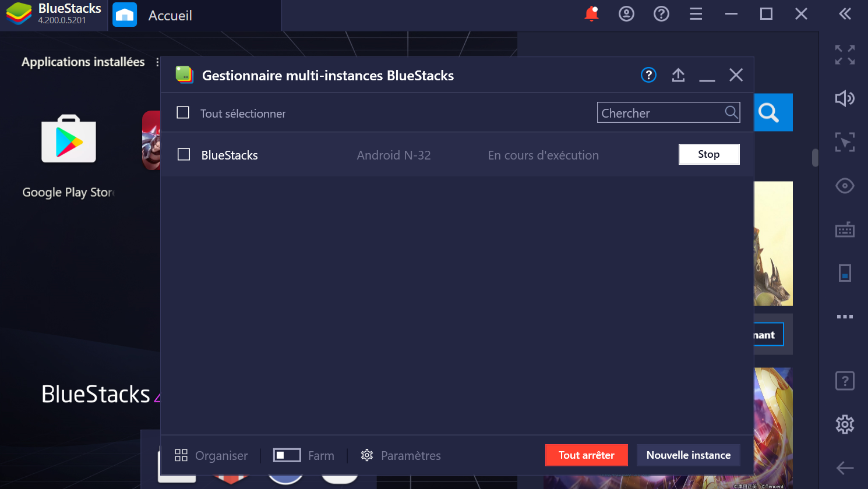The image size is (868, 489).
Task: Click the multi-instance manager app icon
Action: click(184, 75)
